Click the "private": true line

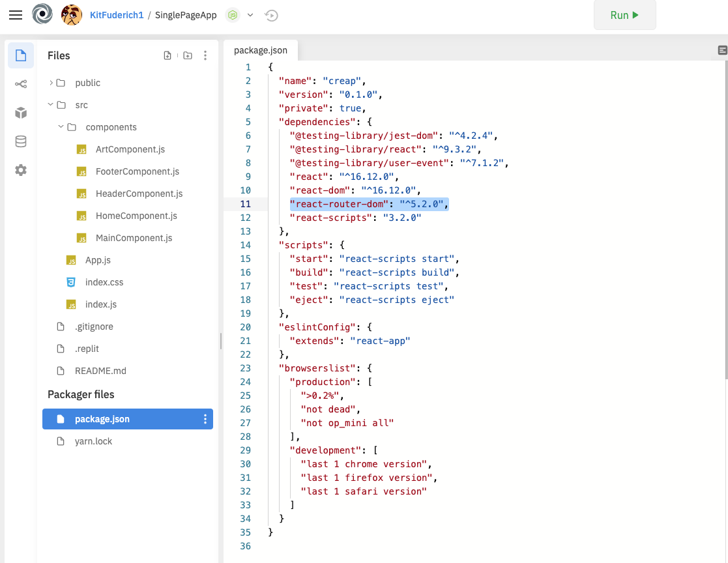[323, 108]
